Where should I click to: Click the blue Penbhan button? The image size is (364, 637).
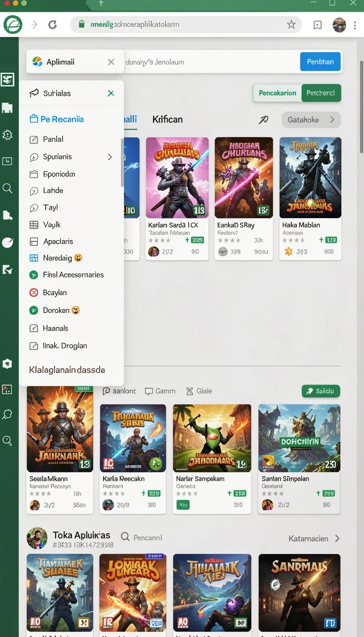pos(320,62)
